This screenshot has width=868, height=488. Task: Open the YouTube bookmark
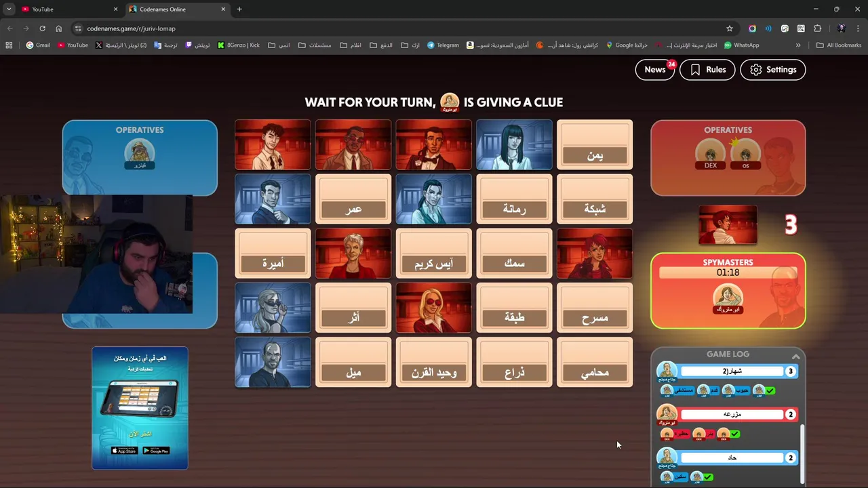(x=73, y=45)
